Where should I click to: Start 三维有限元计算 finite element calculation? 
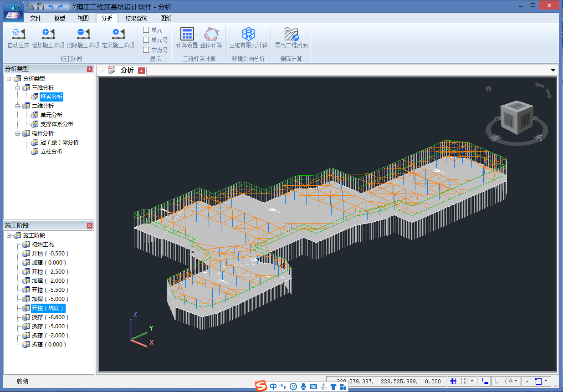[248, 34]
